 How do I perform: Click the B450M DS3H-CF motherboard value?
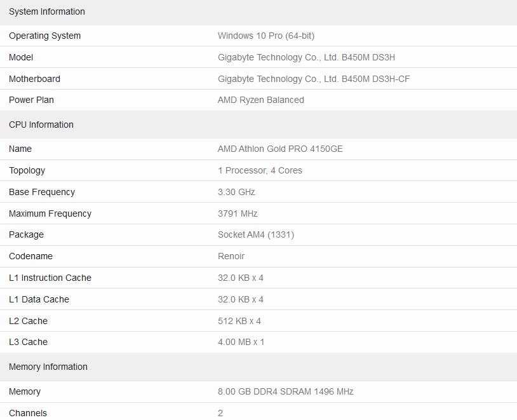click(314, 79)
